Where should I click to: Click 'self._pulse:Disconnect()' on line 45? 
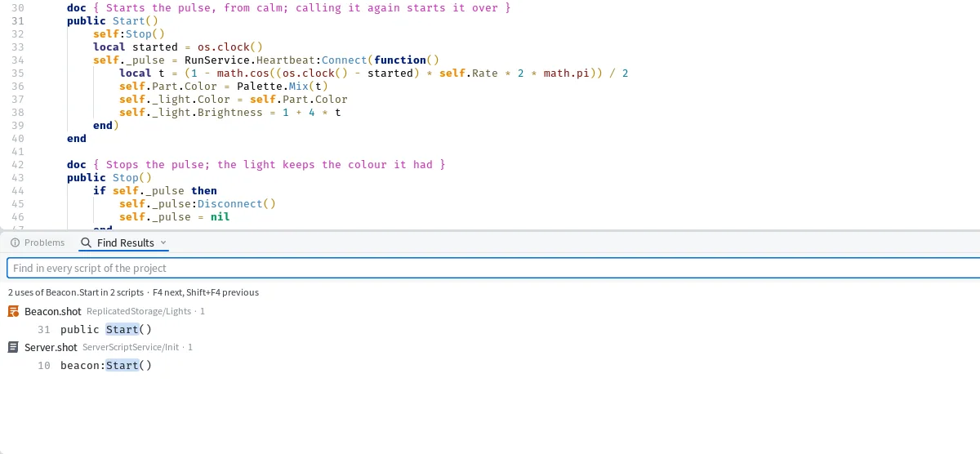[198, 203]
